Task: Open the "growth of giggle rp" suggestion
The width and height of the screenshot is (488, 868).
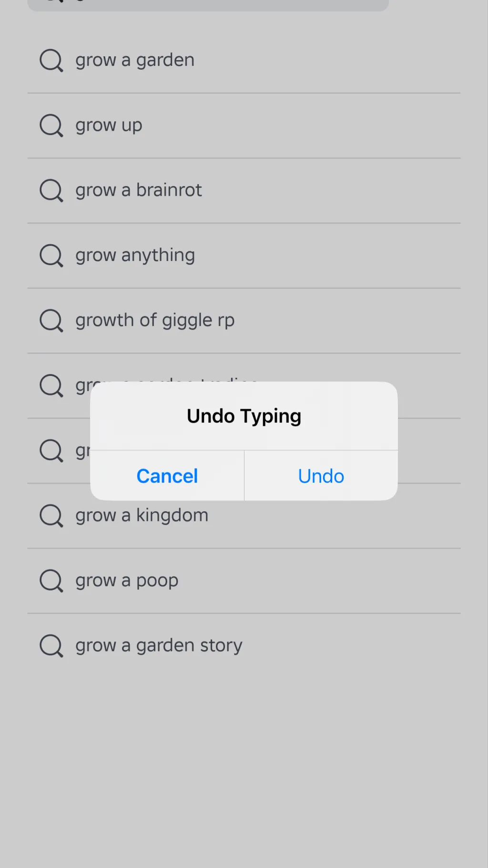Action: click(155, 320)
